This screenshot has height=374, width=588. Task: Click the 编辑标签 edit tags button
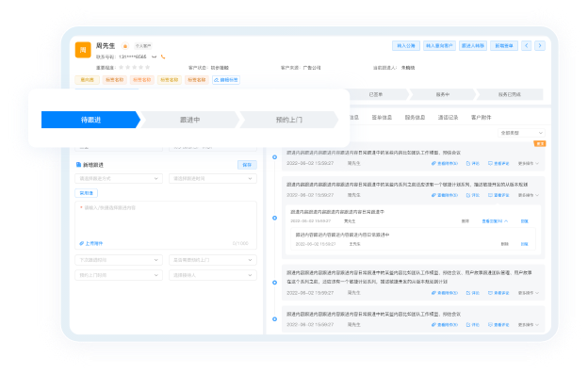pyautogui.click(x=226, y=80)
